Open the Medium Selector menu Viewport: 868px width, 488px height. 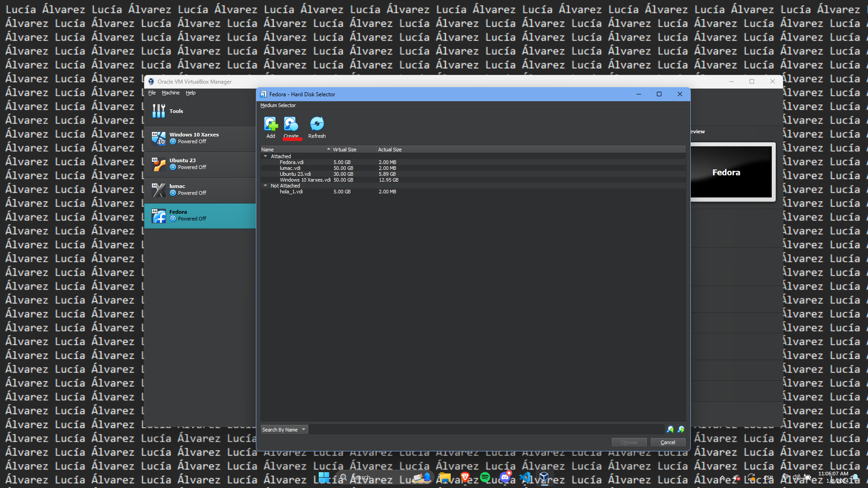pyautogui.click(x=278, y=106)
